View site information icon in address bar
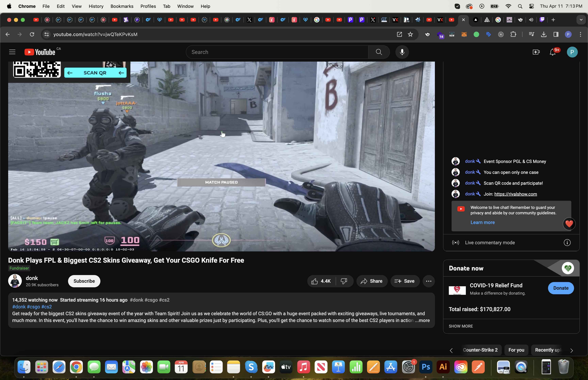 [x=46, y=34]
